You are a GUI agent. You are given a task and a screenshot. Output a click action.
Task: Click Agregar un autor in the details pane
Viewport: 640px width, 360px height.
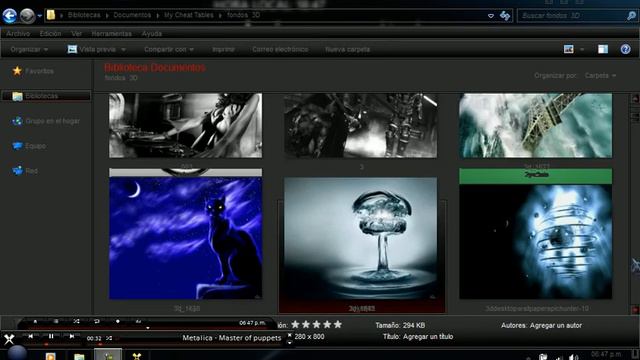[556, 325]
